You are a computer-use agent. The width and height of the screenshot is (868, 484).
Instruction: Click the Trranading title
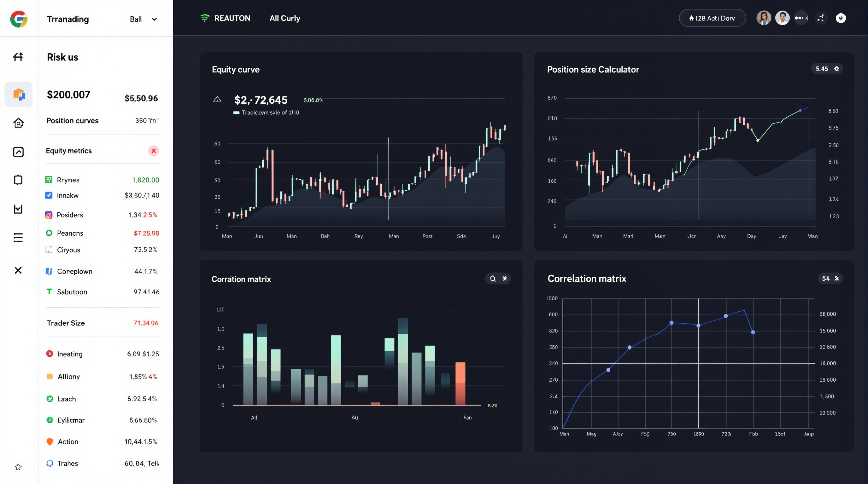(68, 19)
